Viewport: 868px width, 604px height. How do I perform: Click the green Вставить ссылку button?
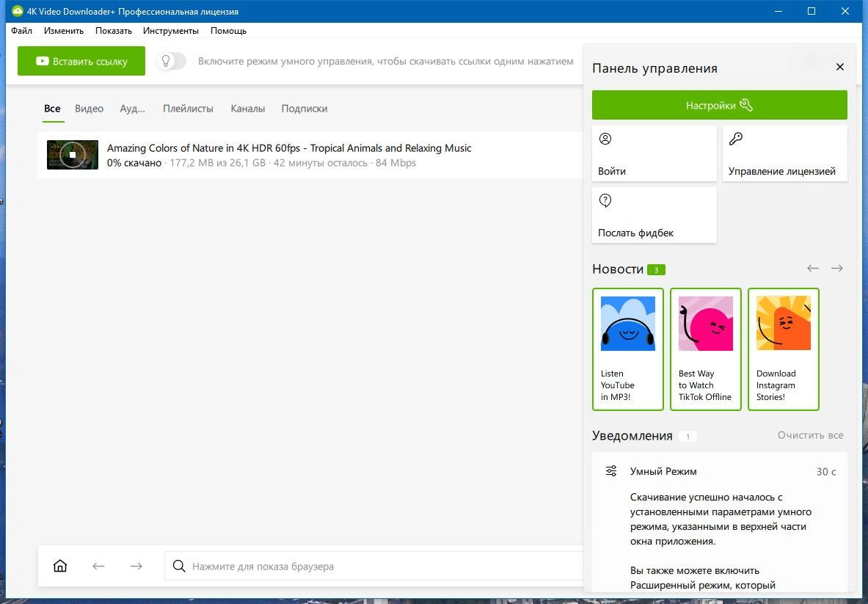coord(81,61)
